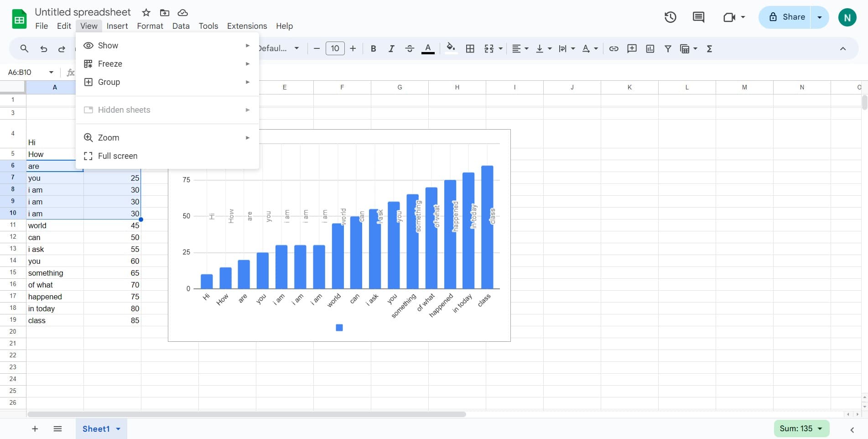Toggle bold formatting
Image resolution: width=868 pixels, height=439 pixels.
(373, 49)
